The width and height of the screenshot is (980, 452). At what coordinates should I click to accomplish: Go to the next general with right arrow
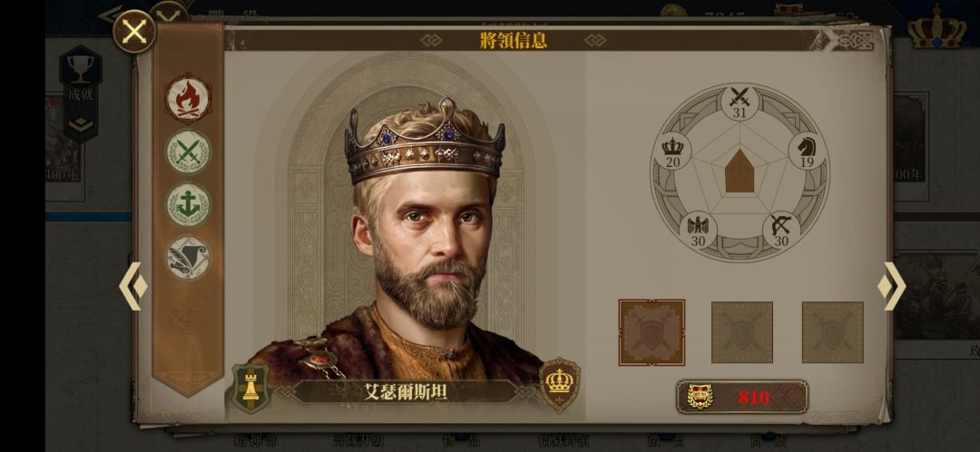(x=892, y=286)
